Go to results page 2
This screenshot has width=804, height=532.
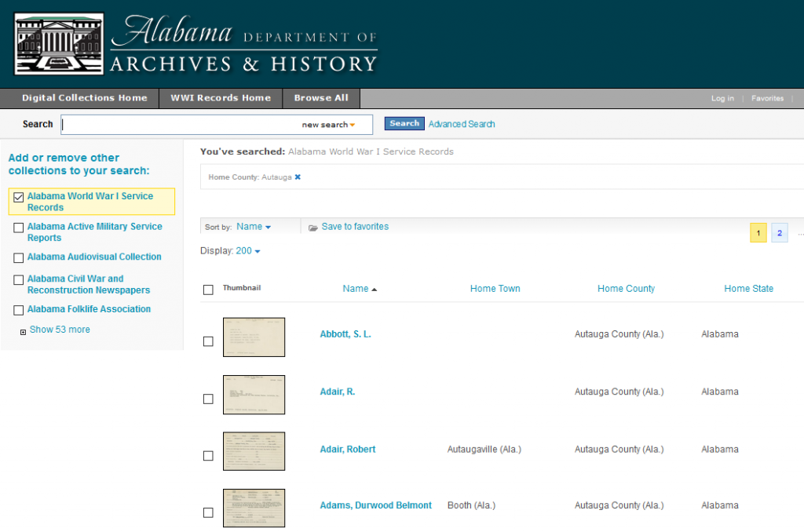pos(780,233)
